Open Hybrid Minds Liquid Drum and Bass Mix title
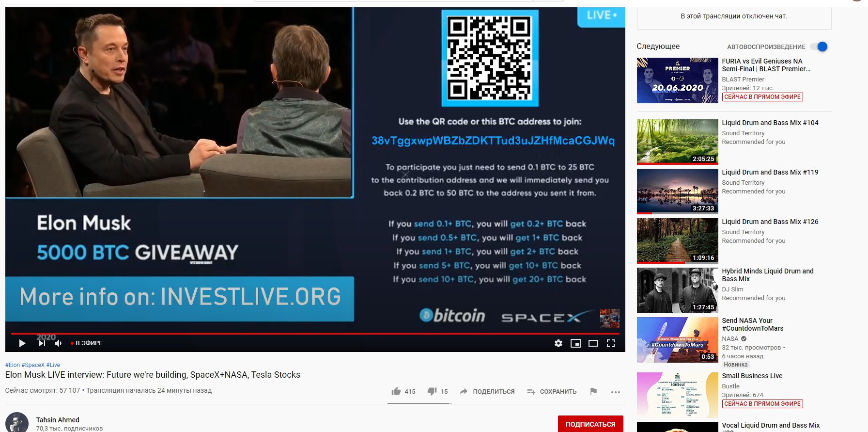This screenshot has height=432, width=868. (768, 275)
